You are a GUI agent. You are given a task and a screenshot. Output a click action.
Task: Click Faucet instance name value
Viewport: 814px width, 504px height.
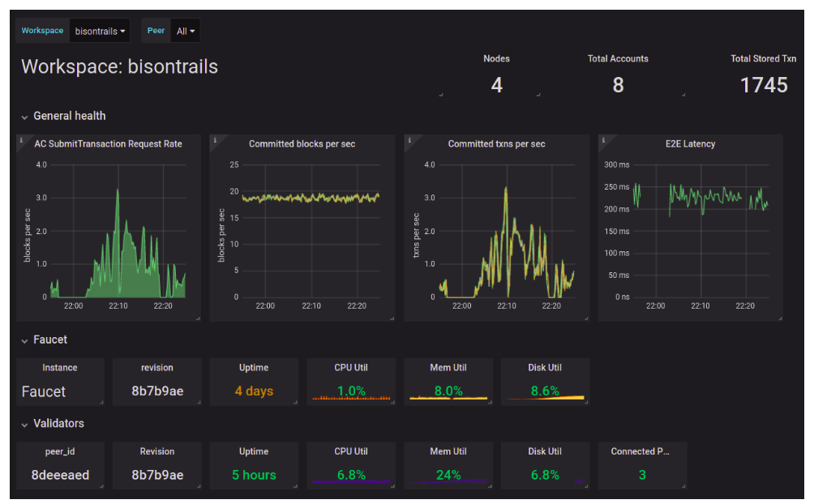44,392
